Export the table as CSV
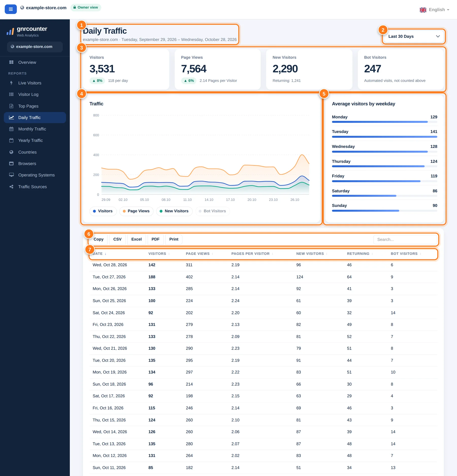This screenshot has height=476, width=457. (117, 239)
